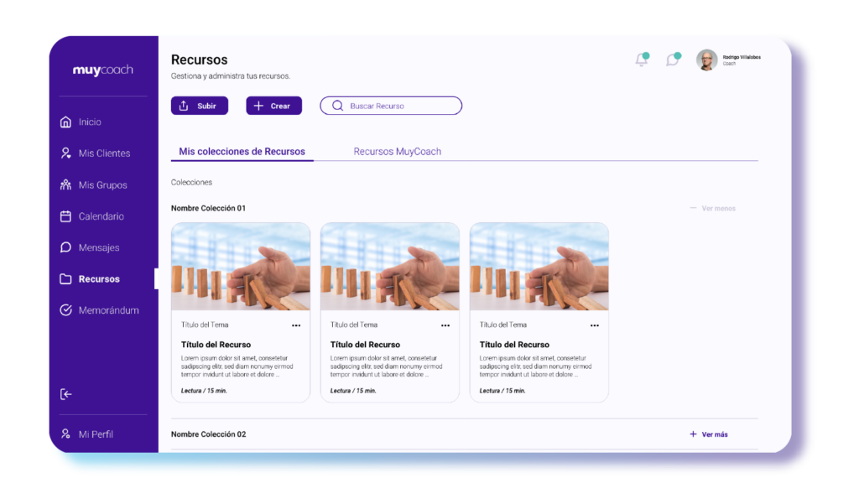Select Mis colecciones de Recursos tab
The width and height of the screenshot is (859, 504).
coord(242,152)
